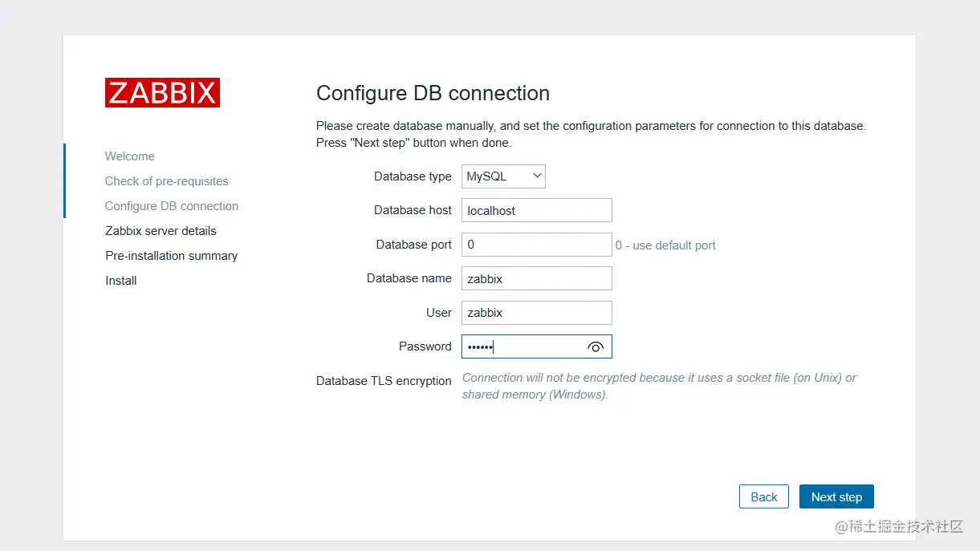
Task: Click the 'Please create database manually' instructions
Action: click(591, 135)
